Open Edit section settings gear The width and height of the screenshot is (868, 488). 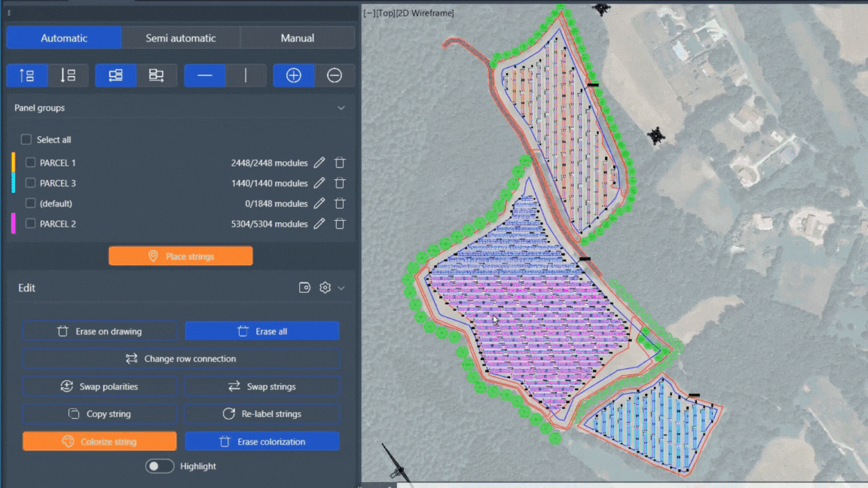click(325, 288)
